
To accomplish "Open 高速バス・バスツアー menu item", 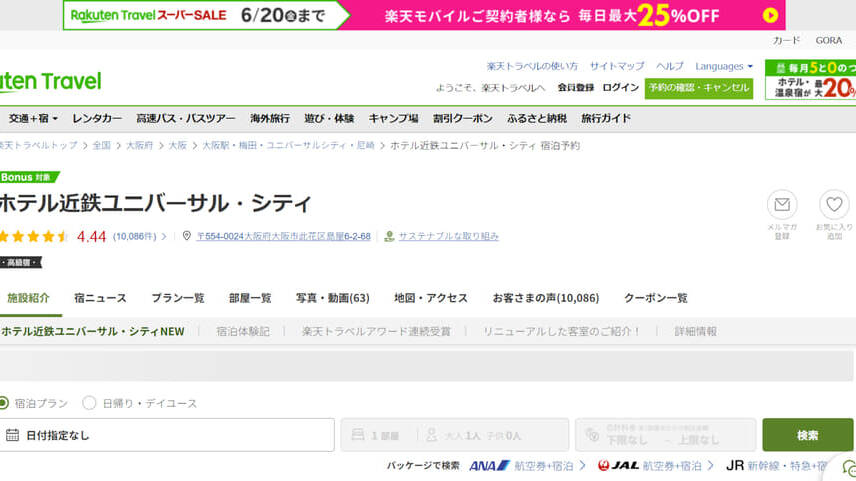I will click(x=186, y=118).
